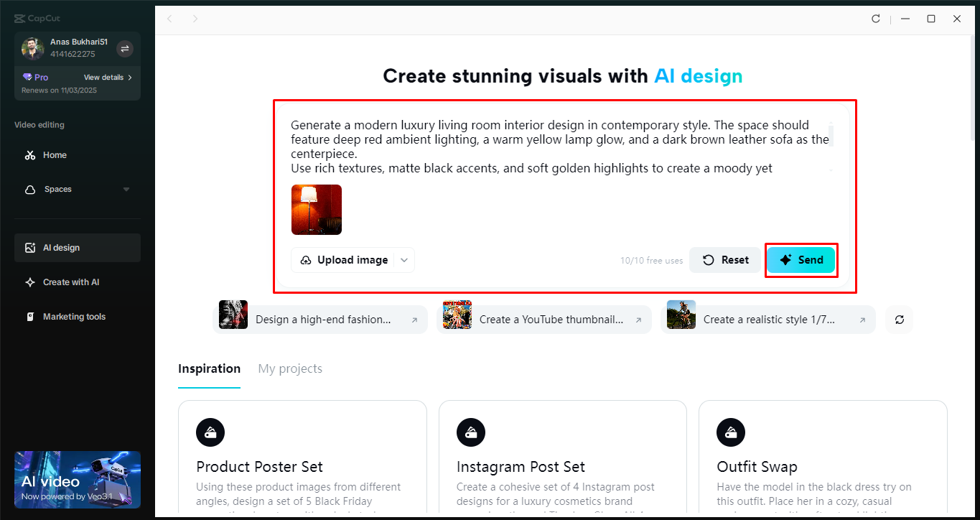The image size is (980, 520).
Task: Select the Inspiration tab
Action: pos(209,368)
